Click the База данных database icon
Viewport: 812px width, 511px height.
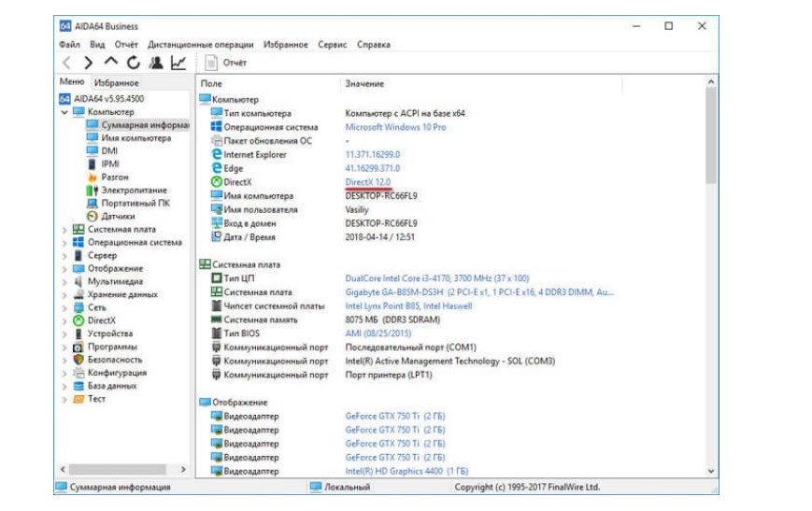coord(78,386)
